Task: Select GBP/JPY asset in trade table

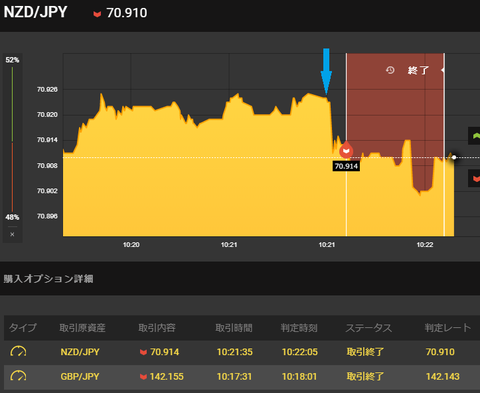Action: pyautogui.click(x=80, y=377)
